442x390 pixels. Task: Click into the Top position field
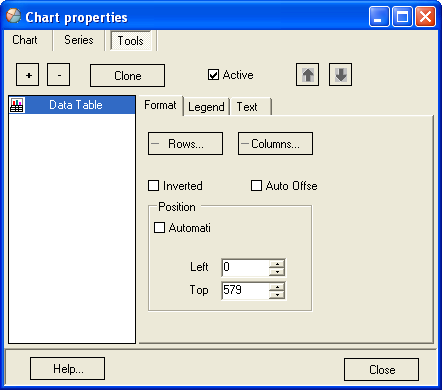click(x=245, y=290)
